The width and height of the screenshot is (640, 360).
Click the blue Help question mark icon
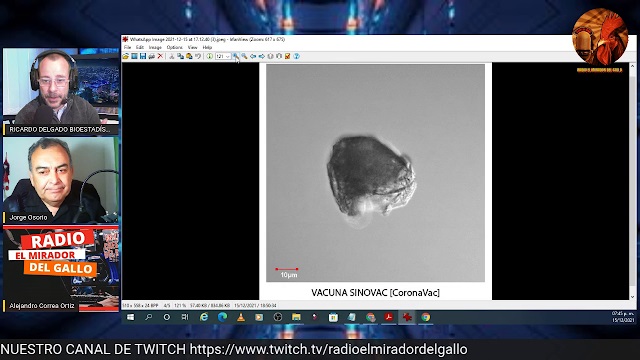(297, 56)
